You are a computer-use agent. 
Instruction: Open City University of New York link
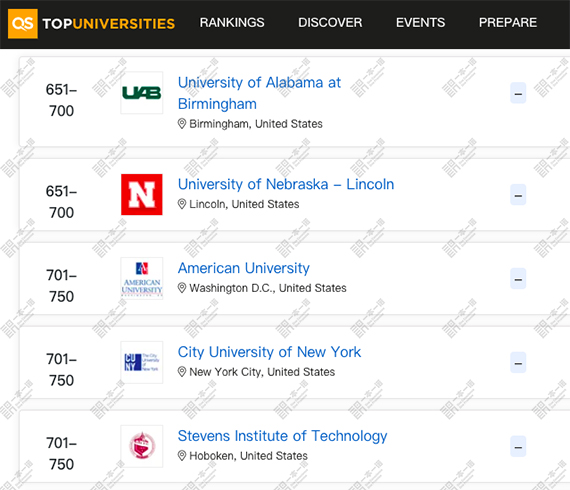coord(269,352)
